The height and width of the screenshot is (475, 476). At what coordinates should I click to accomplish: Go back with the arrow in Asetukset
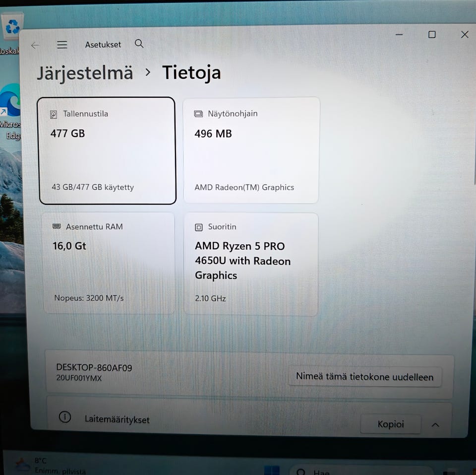(x=35, y=45)
